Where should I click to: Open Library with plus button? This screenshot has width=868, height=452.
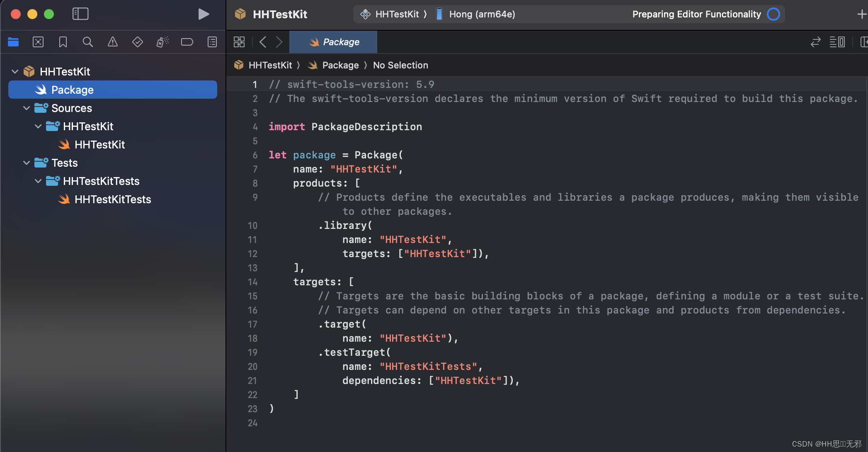(862, 14)
